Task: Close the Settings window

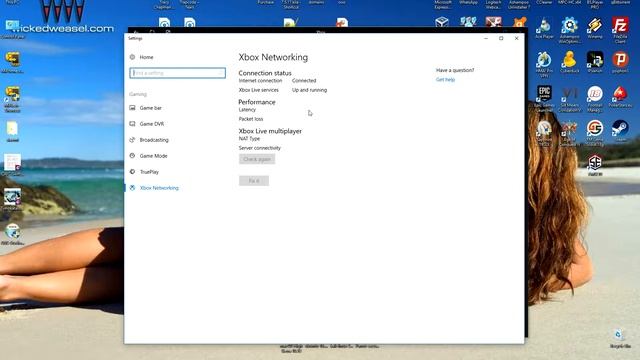Action: (516, 38)
